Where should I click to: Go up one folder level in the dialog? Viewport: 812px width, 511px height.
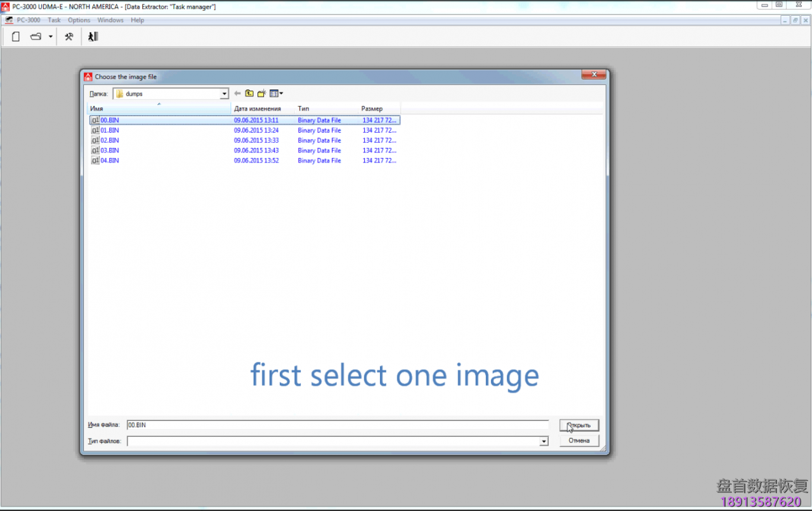click(249, 93)
